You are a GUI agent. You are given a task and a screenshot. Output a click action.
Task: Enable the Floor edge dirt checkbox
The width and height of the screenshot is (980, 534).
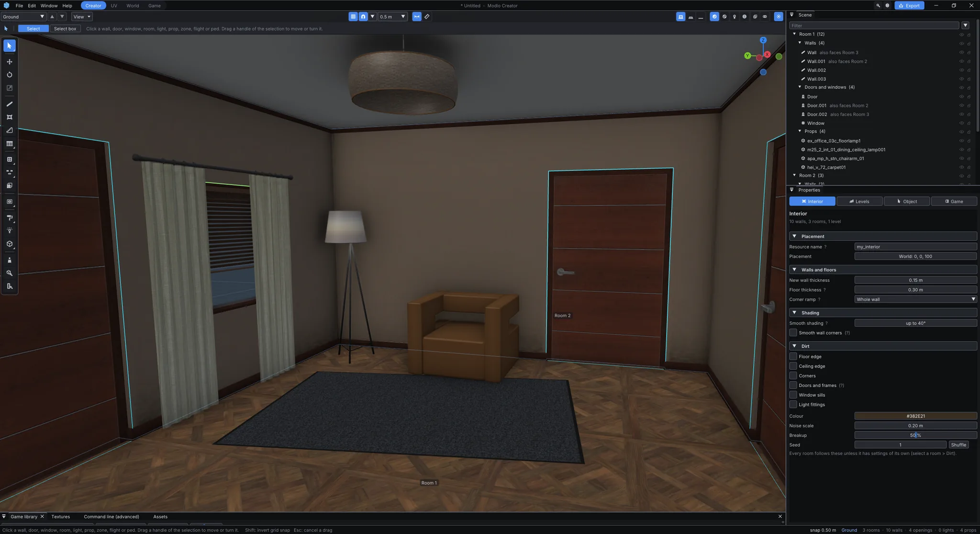[x=793, y=357]
